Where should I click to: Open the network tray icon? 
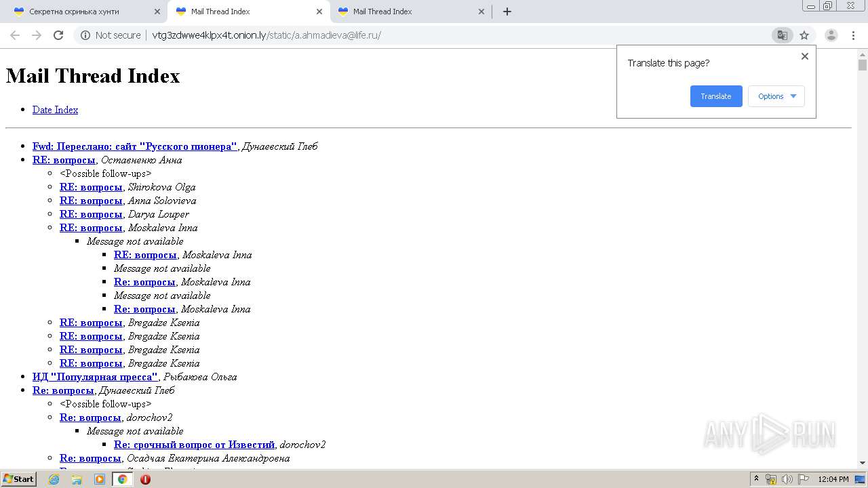point(771,479)
